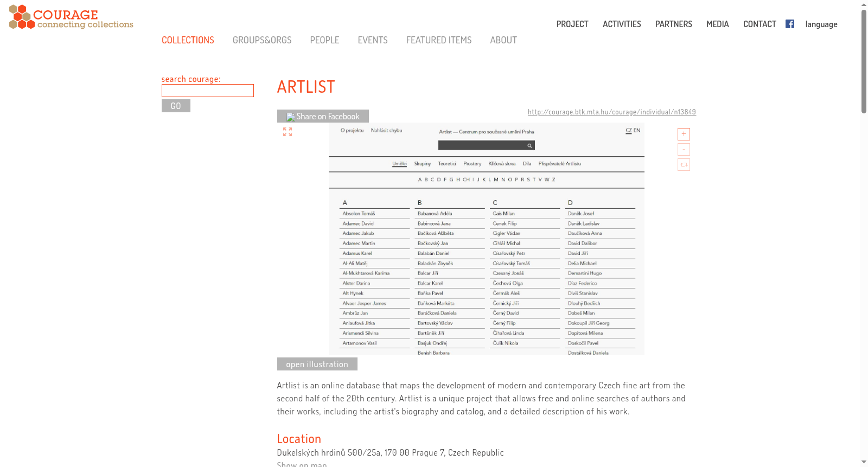Click the Artlist screenshot illustration
This screenshot has width=868, height=467.
487,239
